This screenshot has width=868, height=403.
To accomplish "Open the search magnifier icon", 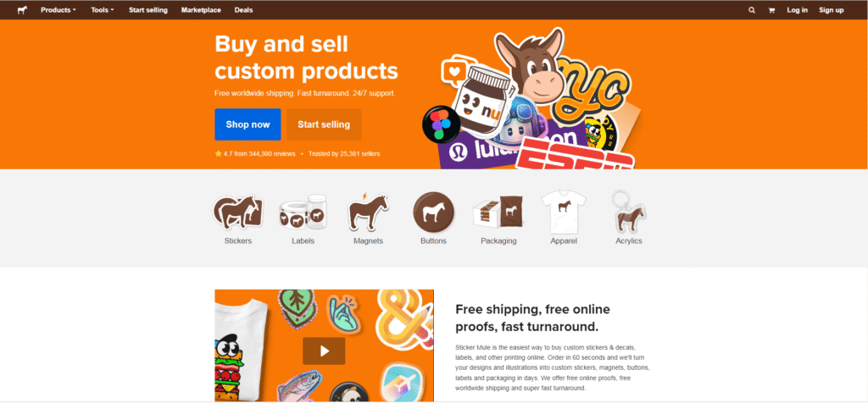I will pyautogui.click(x=751, y=10).
